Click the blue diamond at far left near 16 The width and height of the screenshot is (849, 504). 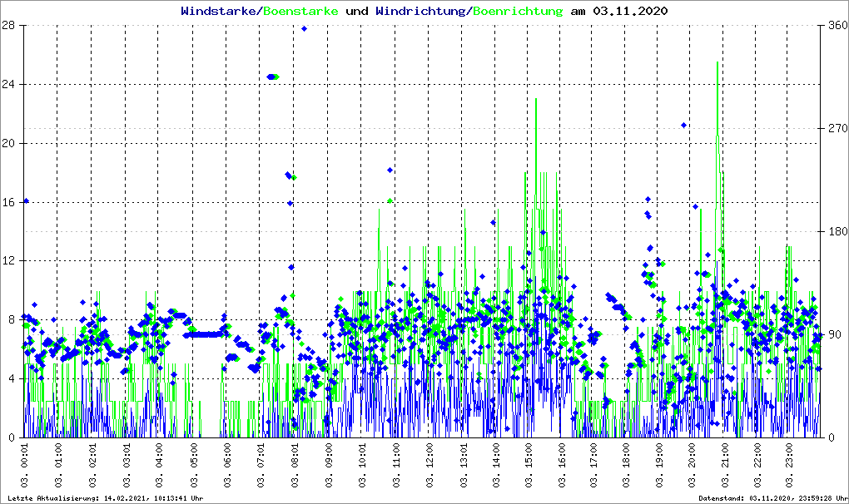(x=26, y=200)
